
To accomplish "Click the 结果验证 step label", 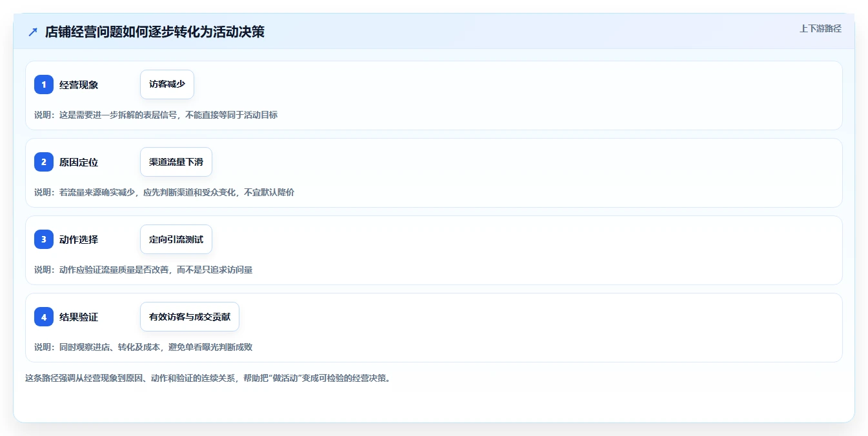I will click(79, 317).
